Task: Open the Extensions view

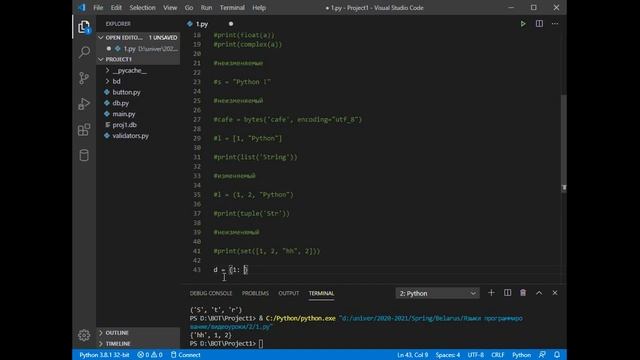Action: (x=84, y=130)
